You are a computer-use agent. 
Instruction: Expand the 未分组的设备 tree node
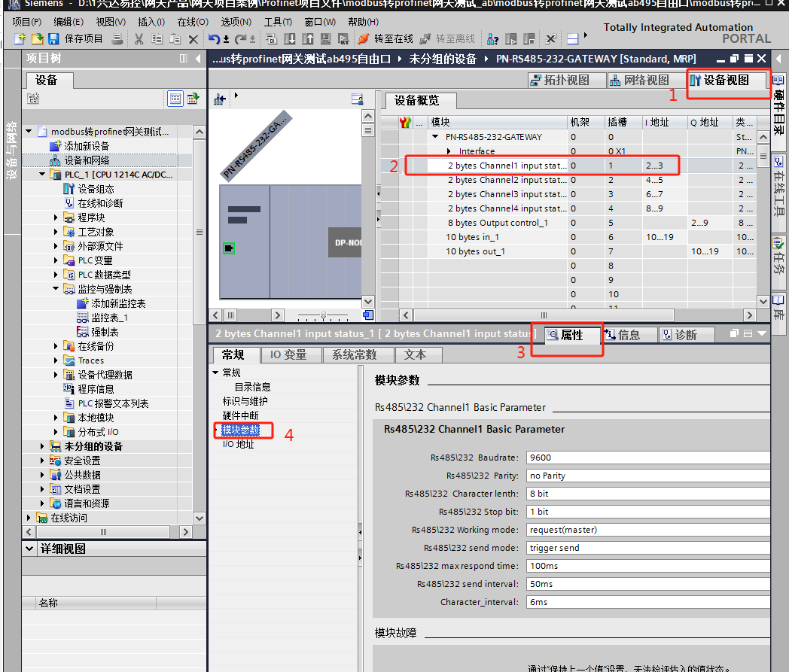pos(42,446)
